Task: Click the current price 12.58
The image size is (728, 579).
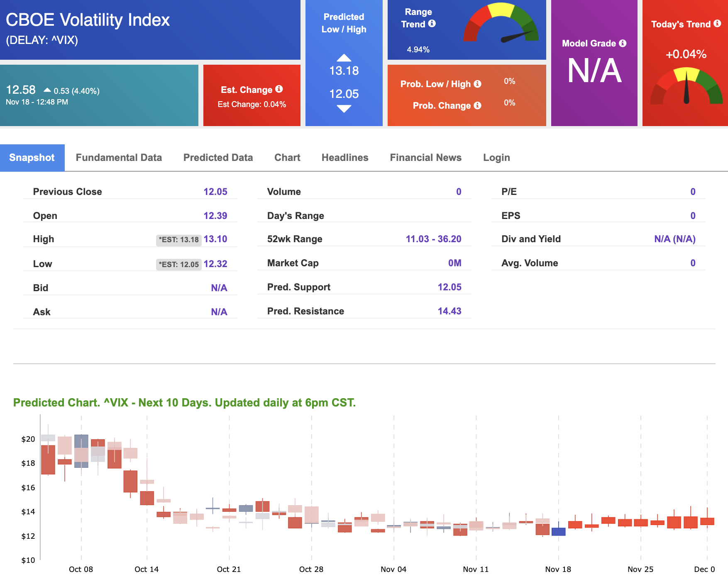Action: (x=21, y=90)
